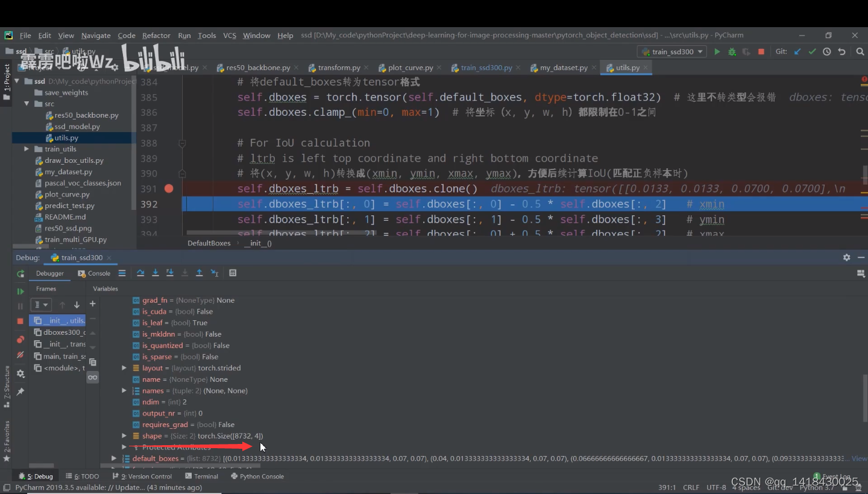This screenshot has height=494, width=868.
Task: Switch to transform.py editor tab
Action: pos(339,68)
